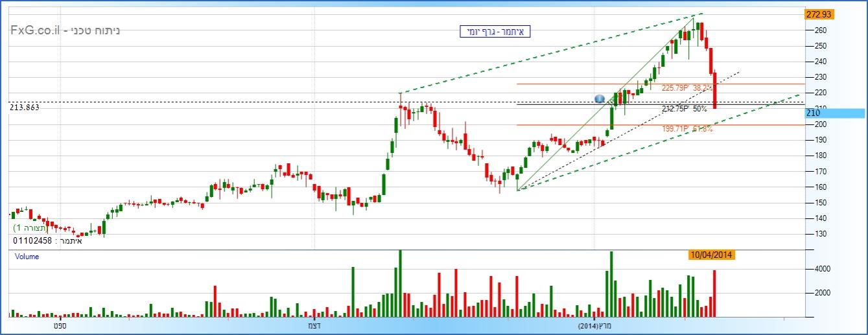868x335 pixels.
Task: Click the Volume panel label
Action: pos(27,257)
